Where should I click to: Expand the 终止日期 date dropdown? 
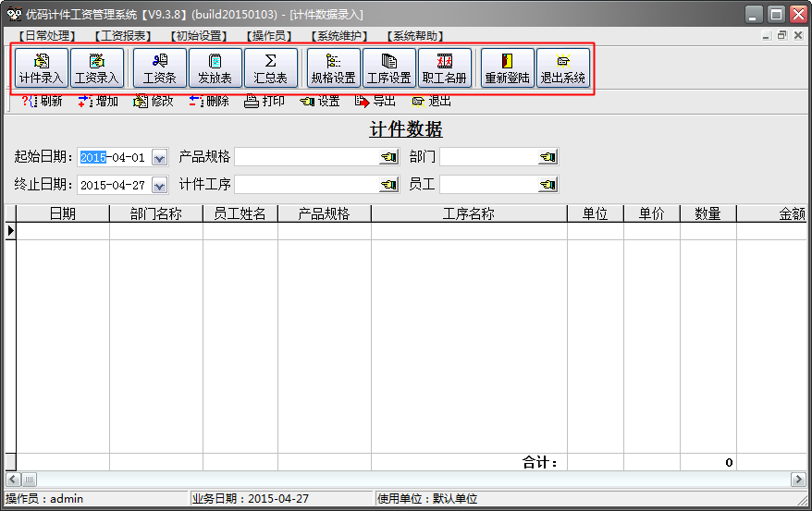pos(160,186)
